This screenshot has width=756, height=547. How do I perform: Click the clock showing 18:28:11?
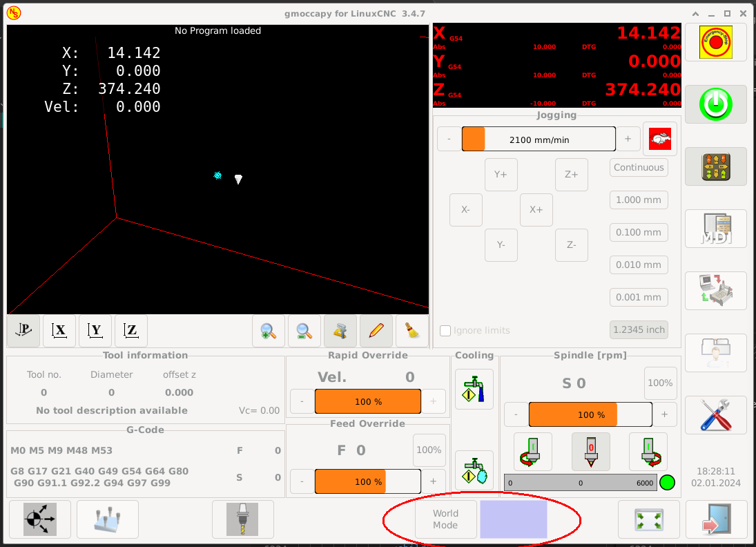(716, 471)
